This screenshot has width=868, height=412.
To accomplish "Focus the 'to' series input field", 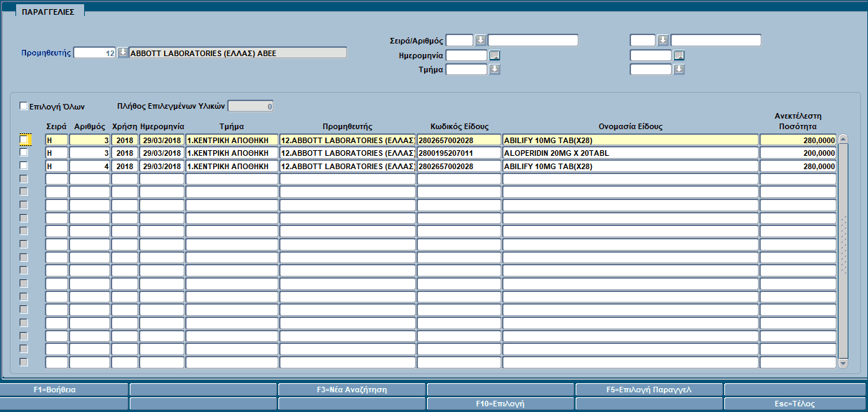I will tap(643, 40).
